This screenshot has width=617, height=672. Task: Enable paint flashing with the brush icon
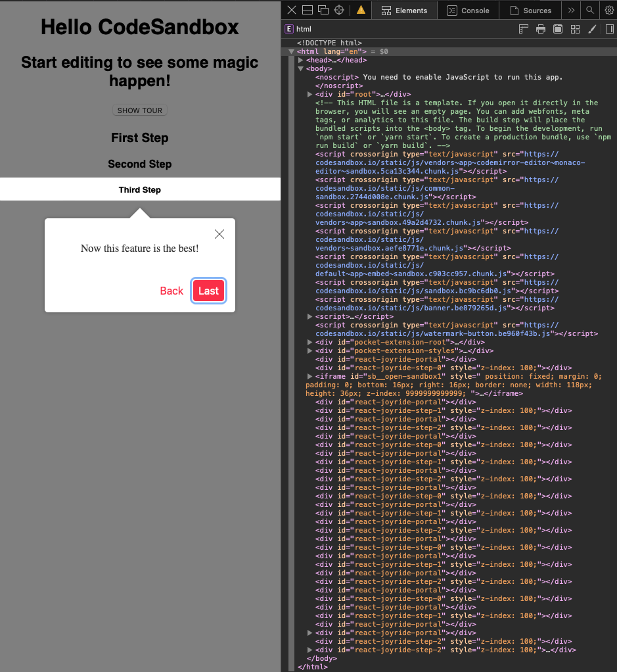(592, 29)
